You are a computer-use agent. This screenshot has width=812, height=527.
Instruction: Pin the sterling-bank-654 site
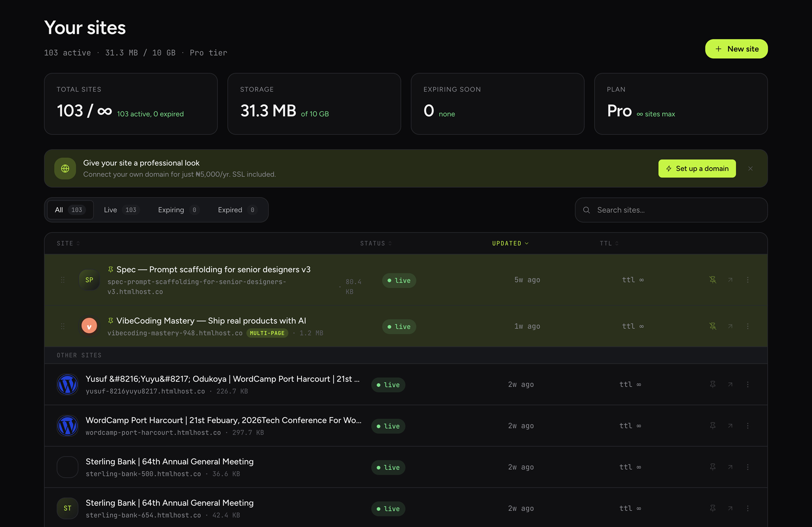click(713, 508)
